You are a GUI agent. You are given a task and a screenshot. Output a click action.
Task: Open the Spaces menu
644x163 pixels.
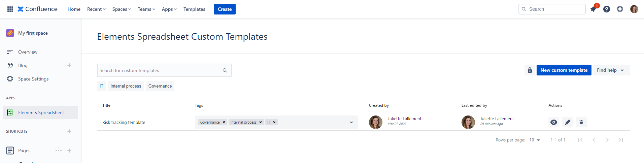click(x=122, y=9)
